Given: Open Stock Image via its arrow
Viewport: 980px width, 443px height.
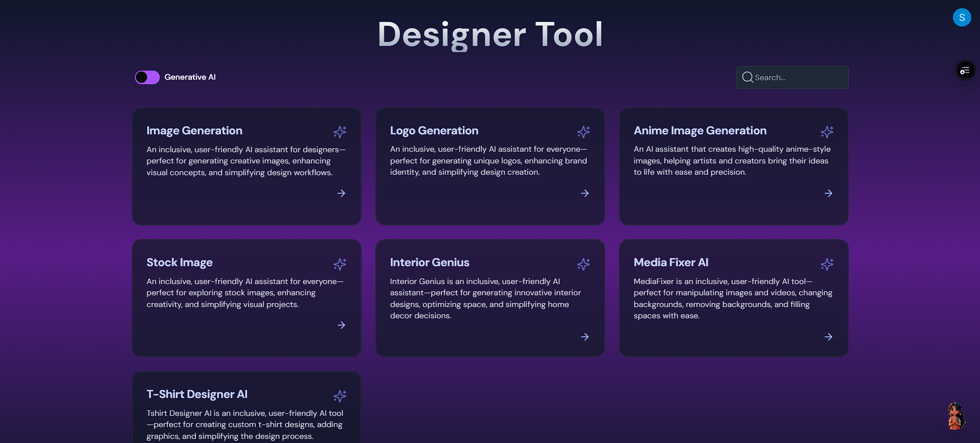Looking at the screenshot, I should coord(341,325).
